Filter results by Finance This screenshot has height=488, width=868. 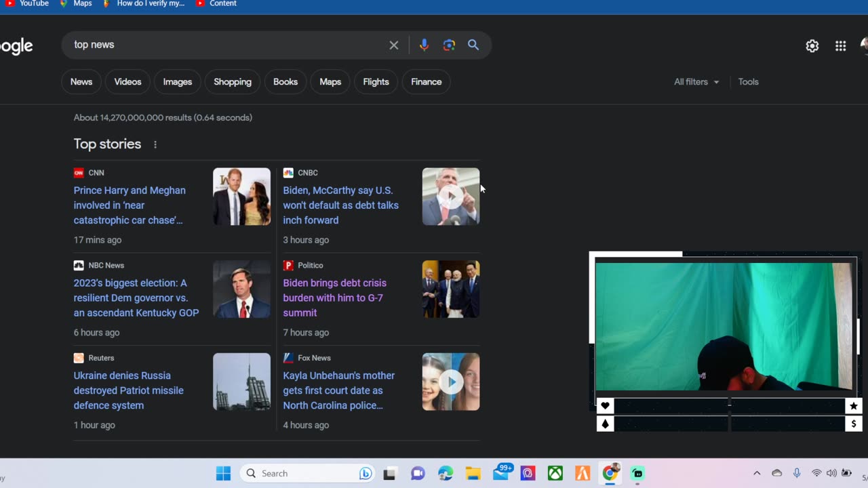click(x=427, y=82)
